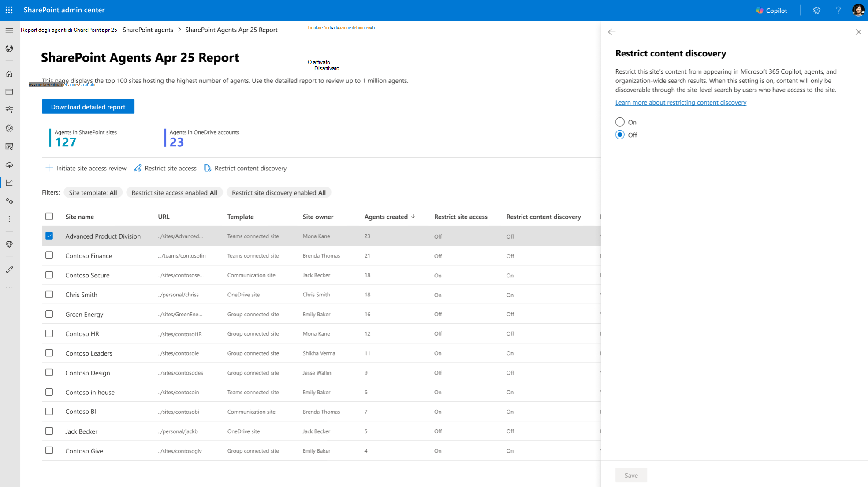Select the On radio button for content discovery
Screen dimensions: 868x487
[x=620, y=122]
